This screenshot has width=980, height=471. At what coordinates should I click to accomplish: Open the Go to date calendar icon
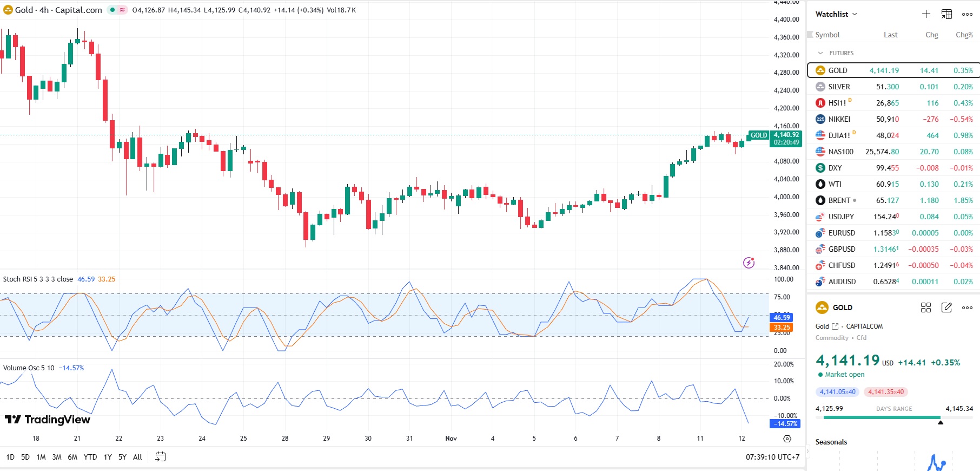click(x=160, y=457)
